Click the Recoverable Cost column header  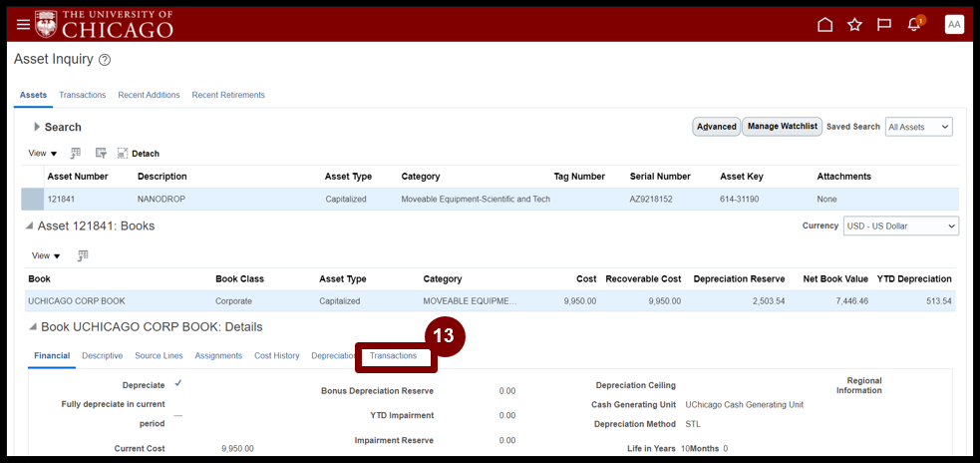[x=643, y=279]
